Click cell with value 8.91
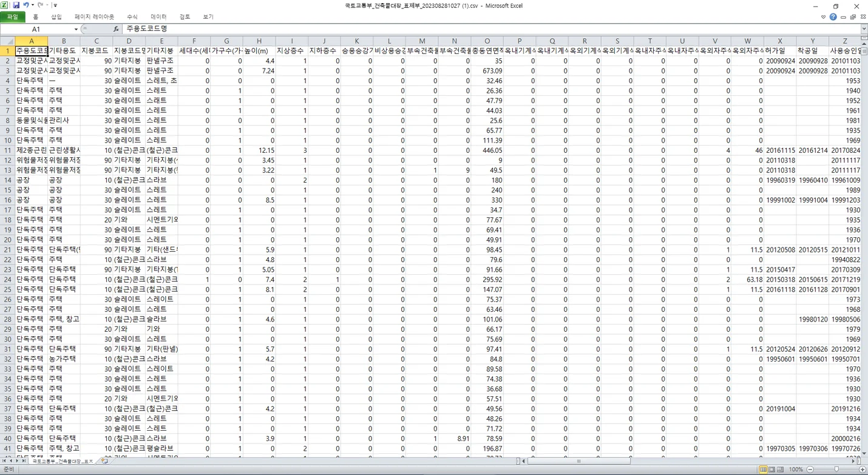Viewport: 868px width, 475px height. 455,439
